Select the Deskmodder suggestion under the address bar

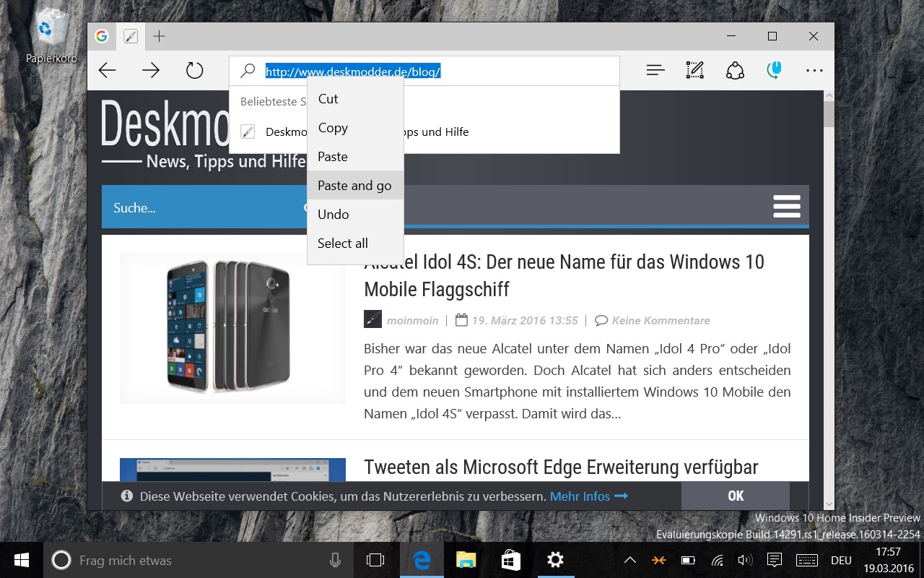click(x=424, y=131)
